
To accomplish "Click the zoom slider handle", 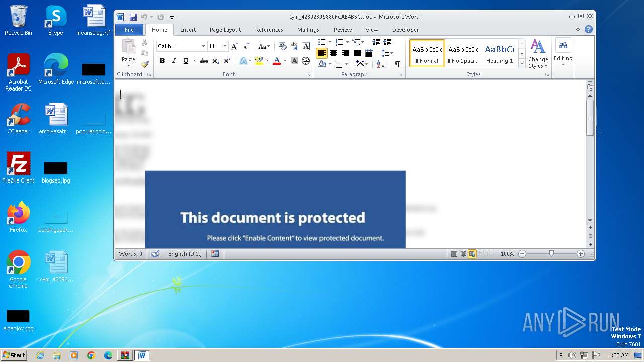I will (x=551, y=254).
